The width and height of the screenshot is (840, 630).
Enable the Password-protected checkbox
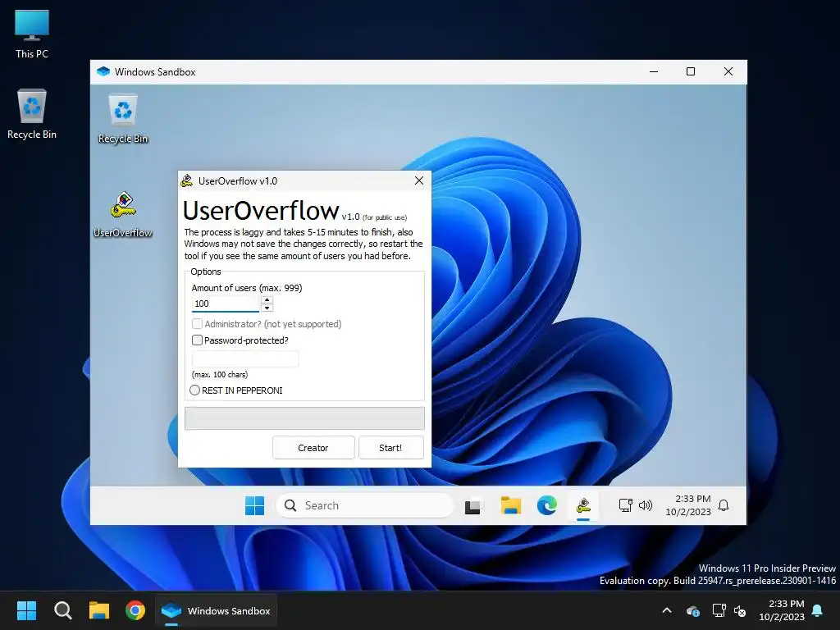coord(197,340)
